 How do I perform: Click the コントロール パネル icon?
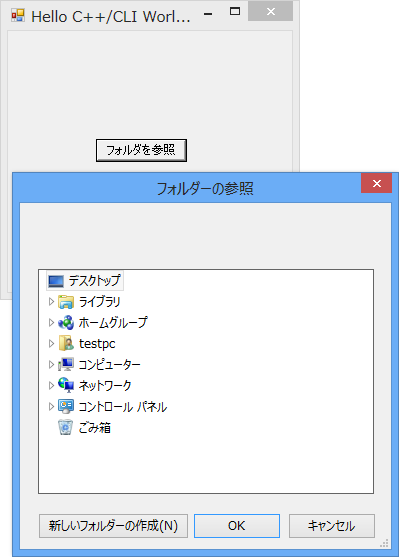coord(66,406)
